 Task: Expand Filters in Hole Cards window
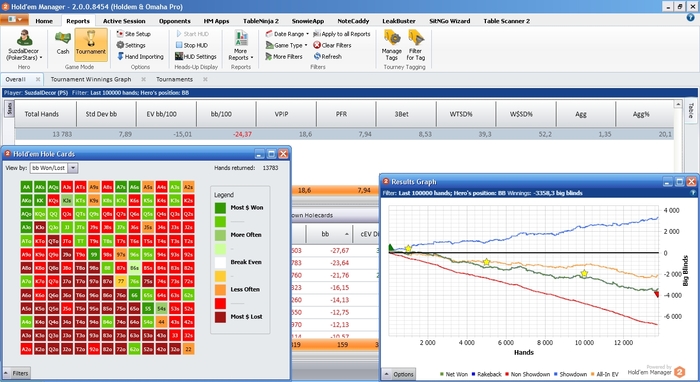(17, 374)
